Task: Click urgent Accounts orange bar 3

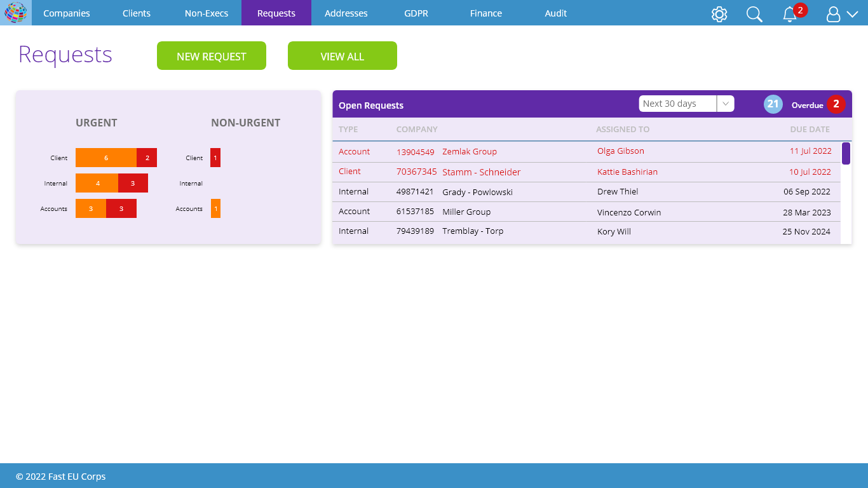Action: 91,208
